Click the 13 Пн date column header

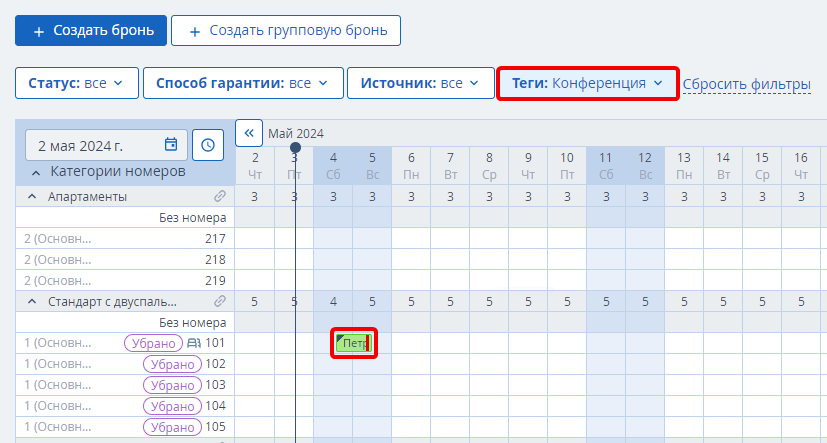684,166
